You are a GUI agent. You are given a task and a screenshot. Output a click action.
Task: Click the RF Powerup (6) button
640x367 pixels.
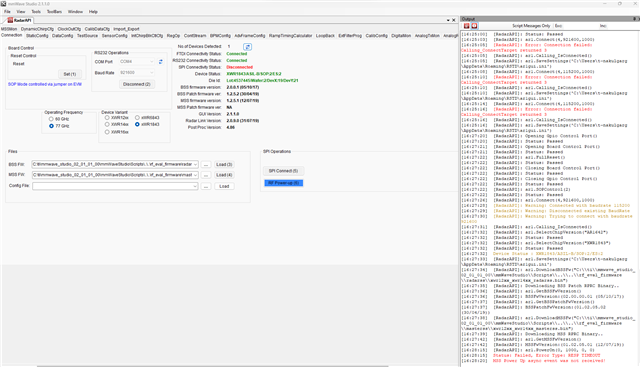pyautogui.click(x=284, y=183)
